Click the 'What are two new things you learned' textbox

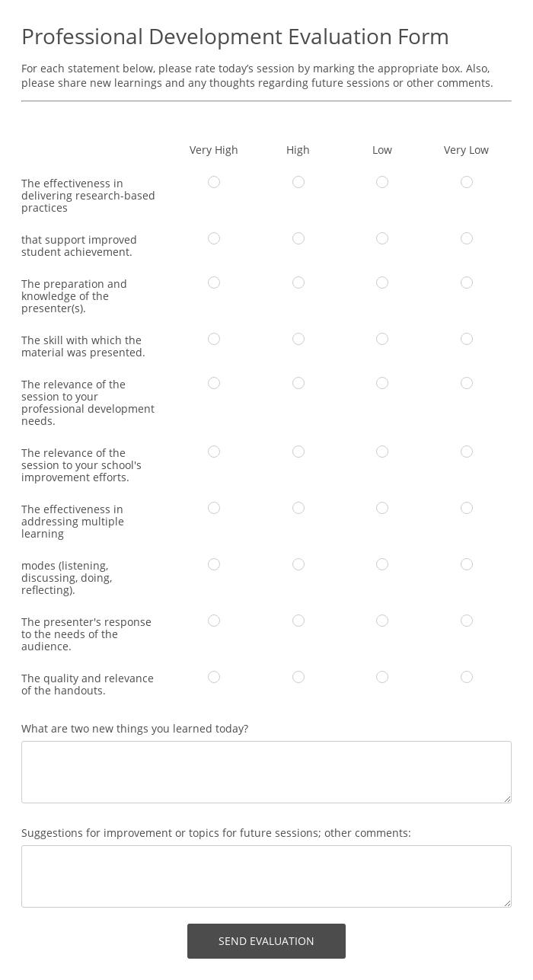click(x=266, y=771)
